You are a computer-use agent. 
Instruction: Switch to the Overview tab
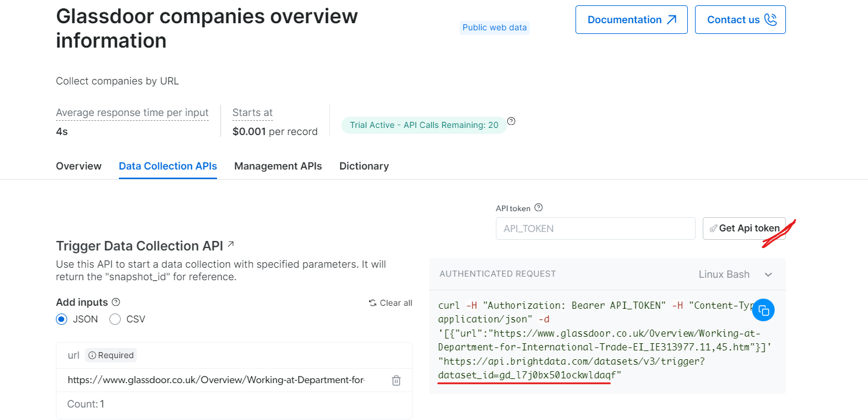tap(78, 166)
